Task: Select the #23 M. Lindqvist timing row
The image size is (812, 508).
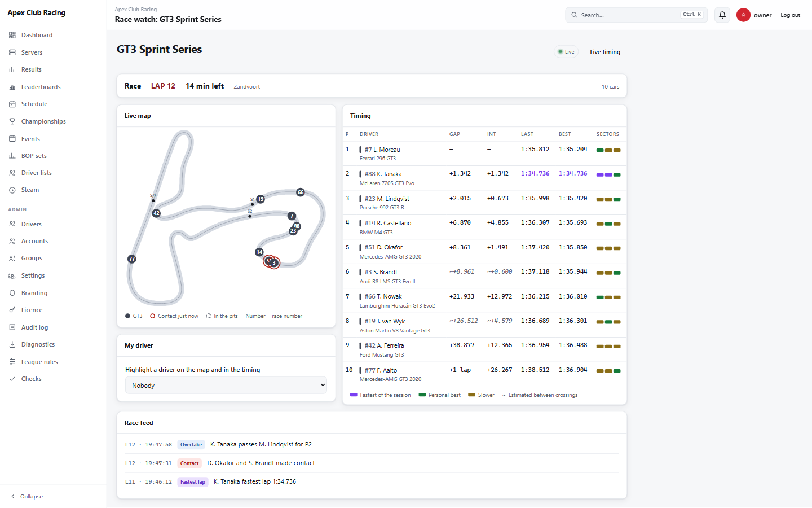Action: click(484, 203)
